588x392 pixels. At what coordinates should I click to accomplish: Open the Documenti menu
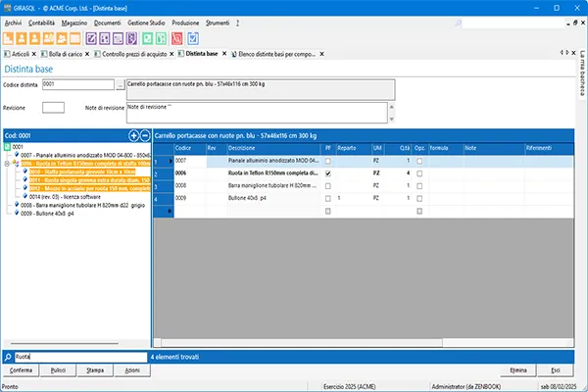[107, 23]
